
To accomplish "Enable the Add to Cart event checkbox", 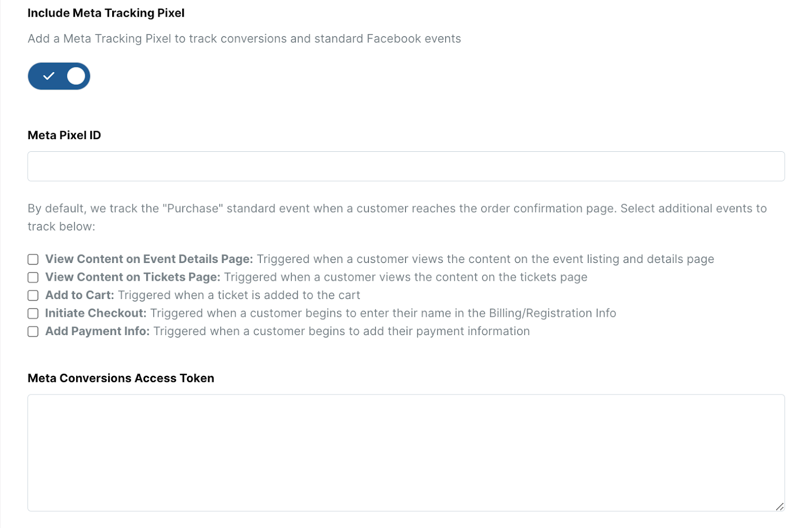I will (x=33, y=295).
